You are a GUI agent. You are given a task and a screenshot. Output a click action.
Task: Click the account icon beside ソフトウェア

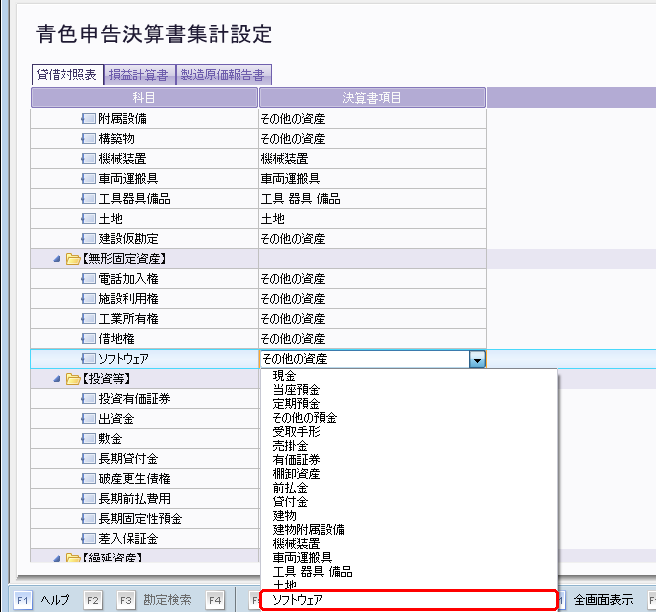(x=88, y=359)
